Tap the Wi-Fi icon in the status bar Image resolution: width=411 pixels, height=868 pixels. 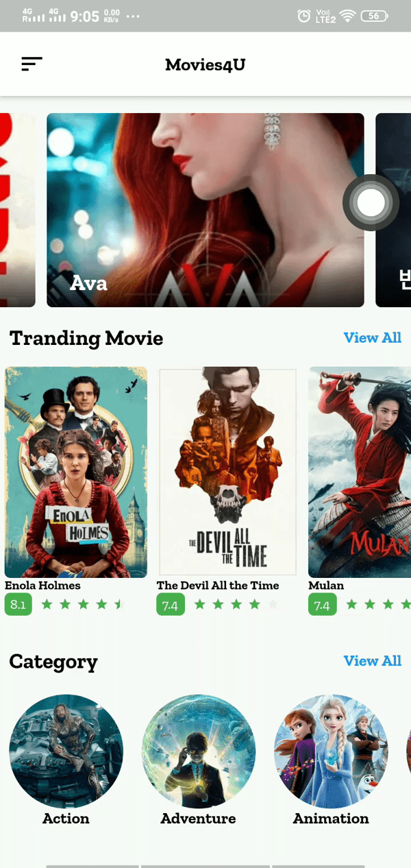point(348,16)
